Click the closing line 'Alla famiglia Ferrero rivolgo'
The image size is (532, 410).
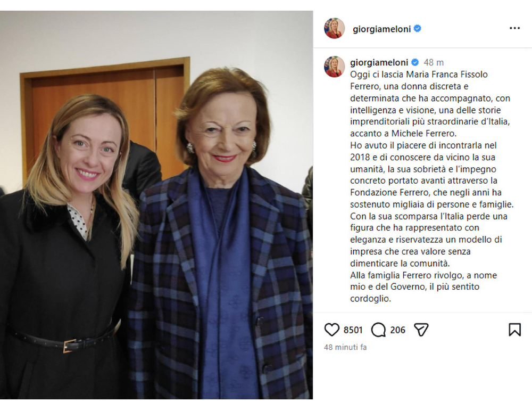pyautogui.click(x=423, y=287)
